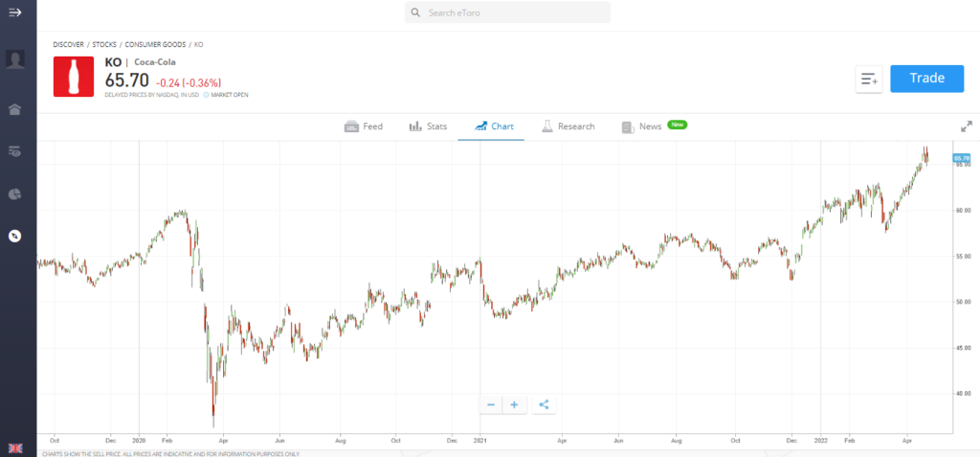The width and height of the screenshot is (980, 457).
Task: Add KO to watchlist using the list-plus icon
Action: [869, 79]
